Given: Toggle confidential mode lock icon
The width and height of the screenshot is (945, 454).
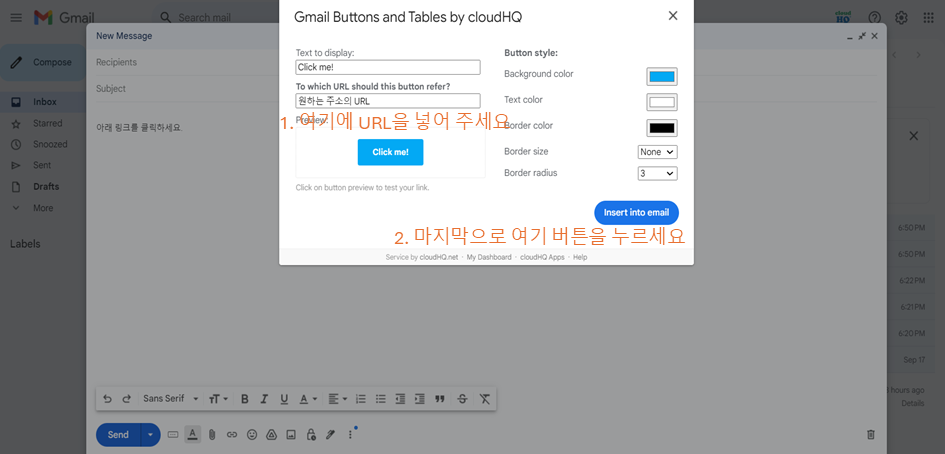Looking at the screenshot, I should pyautogui.click(x=311, y=434).
